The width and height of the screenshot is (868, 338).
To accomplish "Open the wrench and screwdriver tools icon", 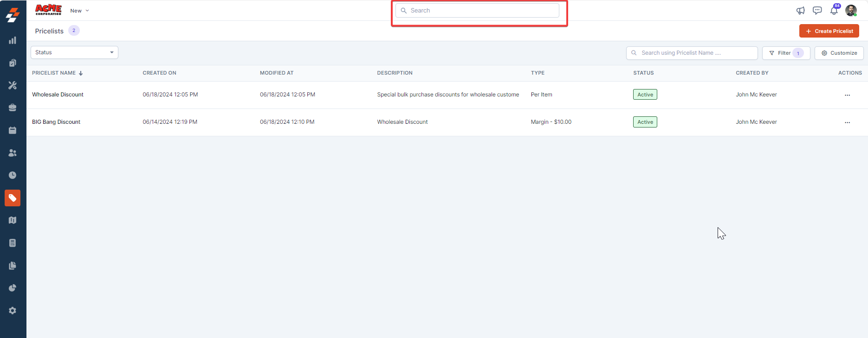I will click(13, 85).
